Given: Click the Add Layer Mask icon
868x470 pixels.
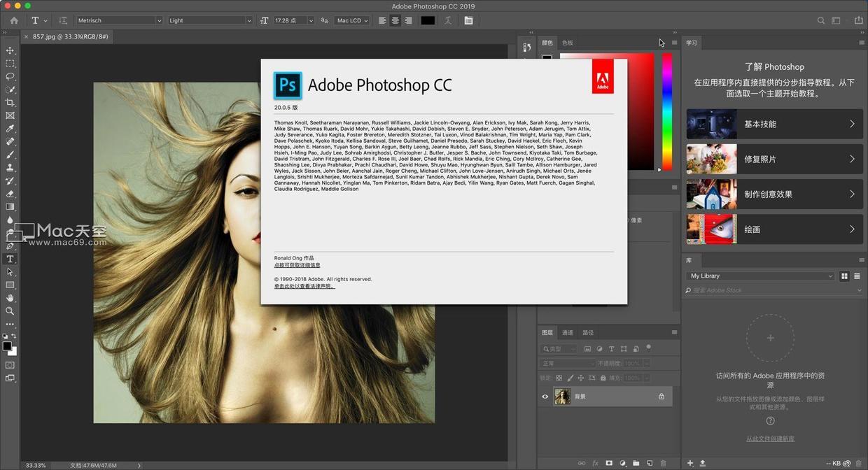Looking at the screenshot, I should [x=609, y=463].
